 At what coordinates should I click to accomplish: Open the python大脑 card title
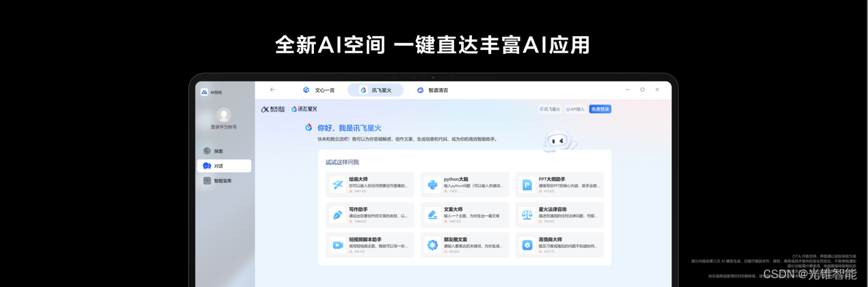tap(456, 180)
